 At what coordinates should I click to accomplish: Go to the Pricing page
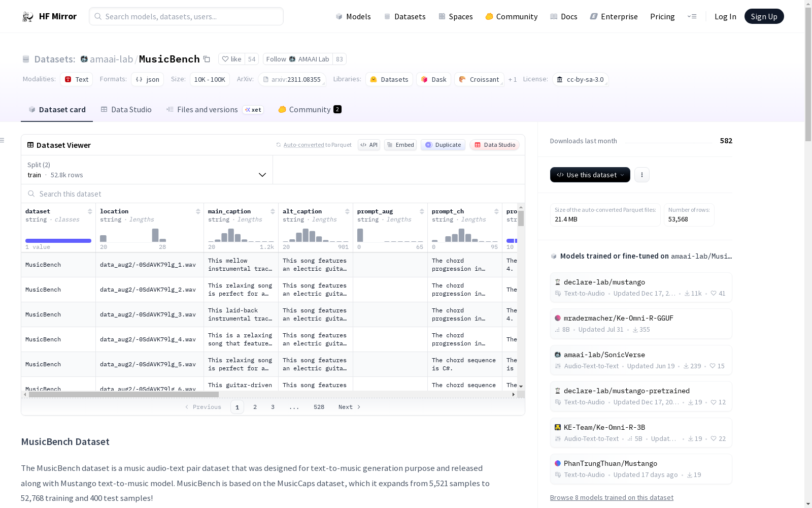662,16
